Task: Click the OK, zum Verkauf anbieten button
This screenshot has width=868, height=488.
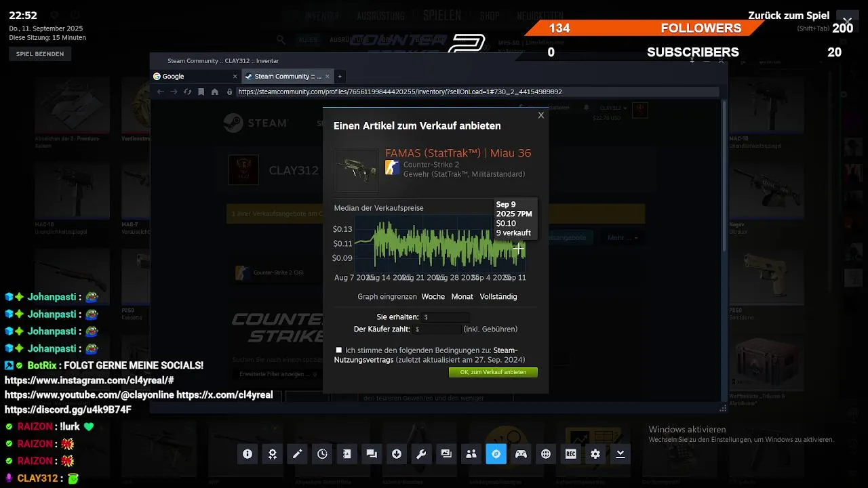Action: pos(493,372)
